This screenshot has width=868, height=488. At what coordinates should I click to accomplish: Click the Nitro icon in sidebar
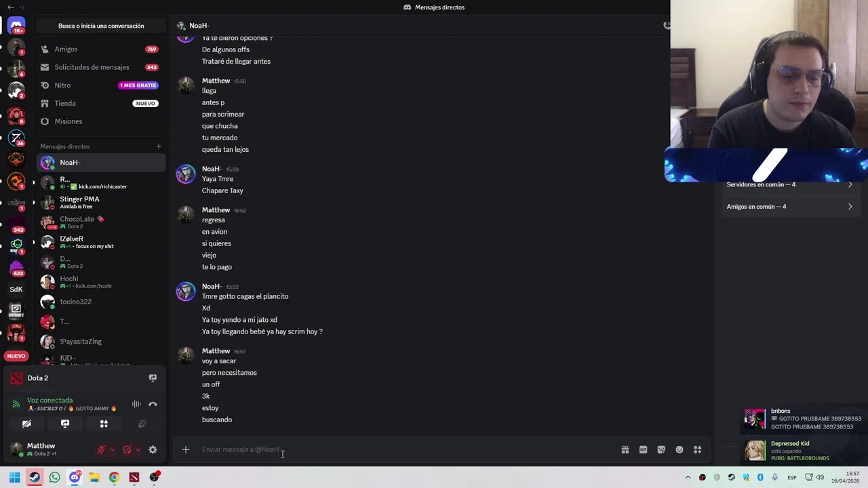pyautogui.click(x=45, y=85)
